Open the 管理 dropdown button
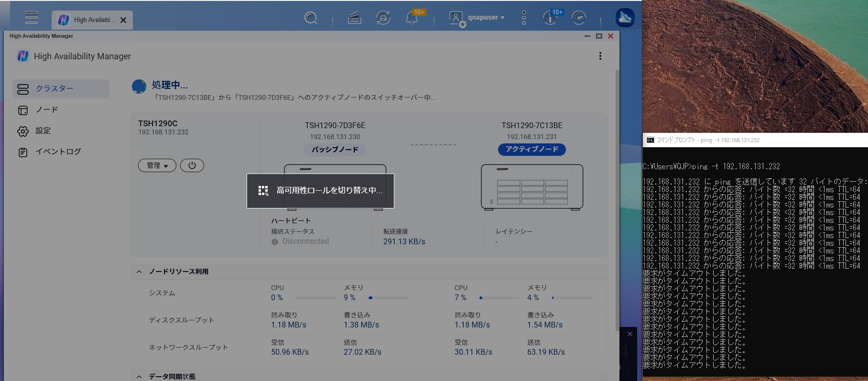868x381 pixels. [157, 165]
